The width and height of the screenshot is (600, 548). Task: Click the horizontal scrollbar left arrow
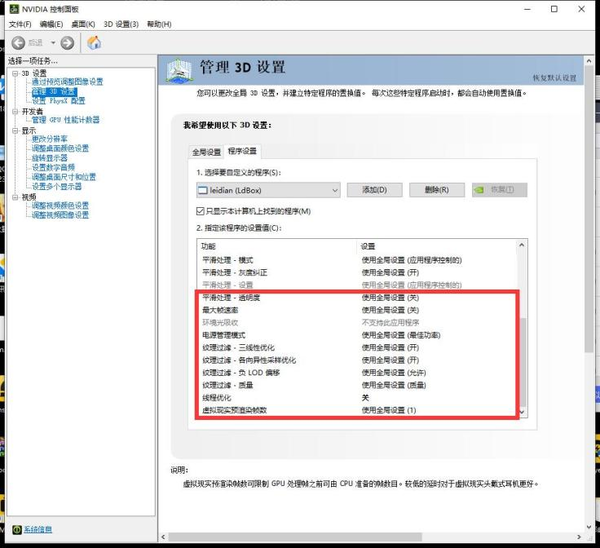164,537
